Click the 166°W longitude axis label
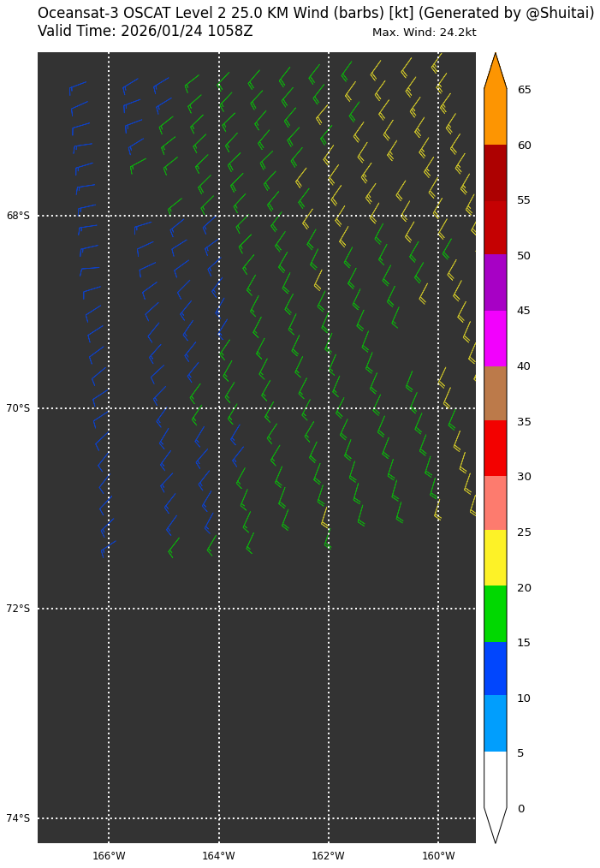Image resolution: width=600 pixels, height=868 pixels. (x=109, y=856)
